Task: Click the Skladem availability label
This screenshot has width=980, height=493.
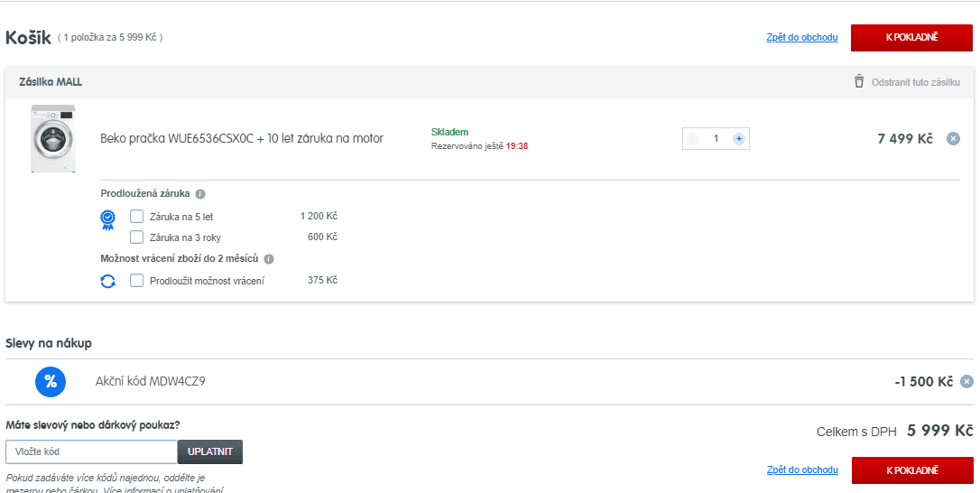Action: point(449,132)
